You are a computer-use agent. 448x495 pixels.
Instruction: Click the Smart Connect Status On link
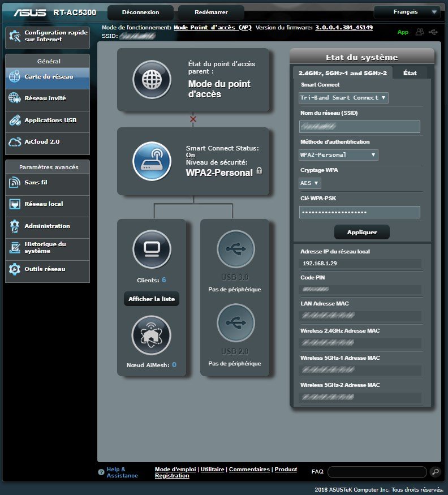190,155
